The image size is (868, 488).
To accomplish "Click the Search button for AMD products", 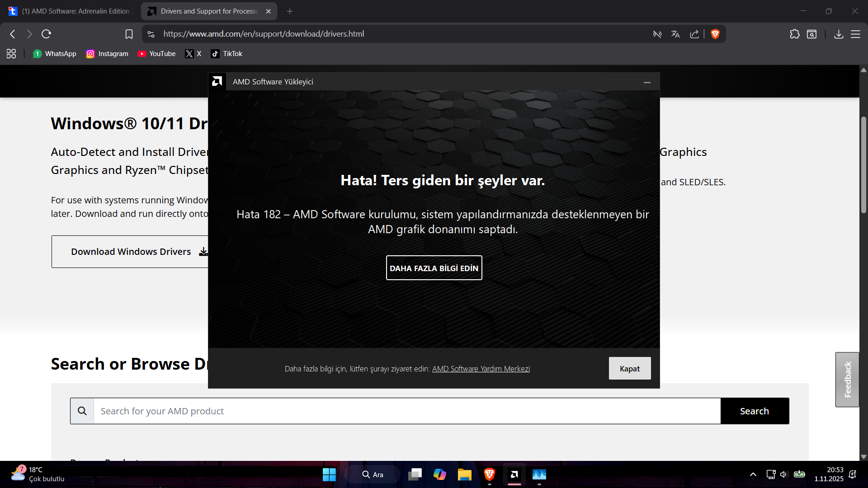I will click(755, 411).
